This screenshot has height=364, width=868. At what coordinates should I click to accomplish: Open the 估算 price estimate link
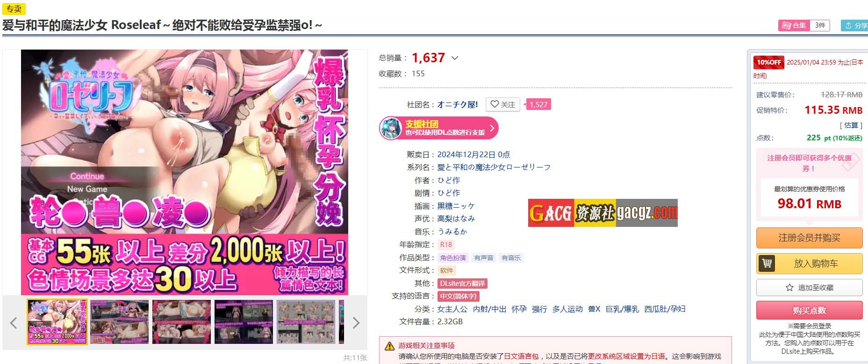(x=851, y=125)
